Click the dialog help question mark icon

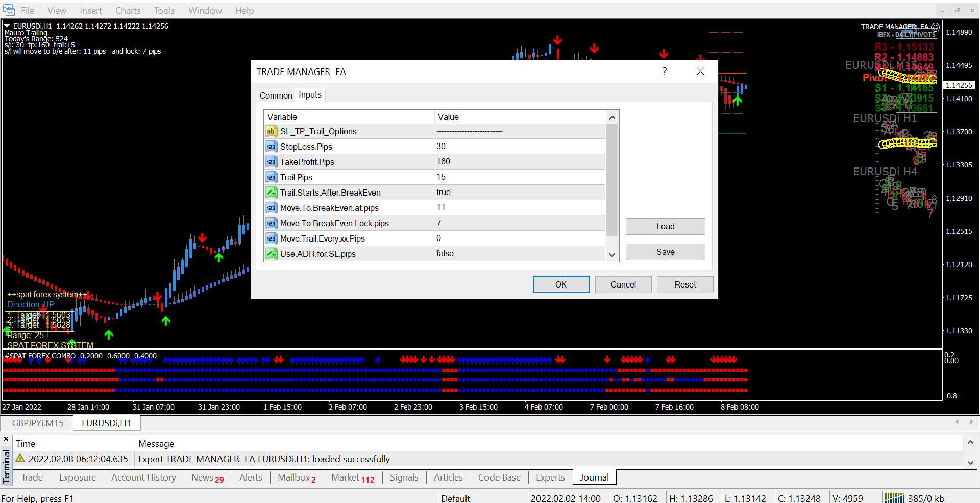pyautogui.click(x=665, y=71)
